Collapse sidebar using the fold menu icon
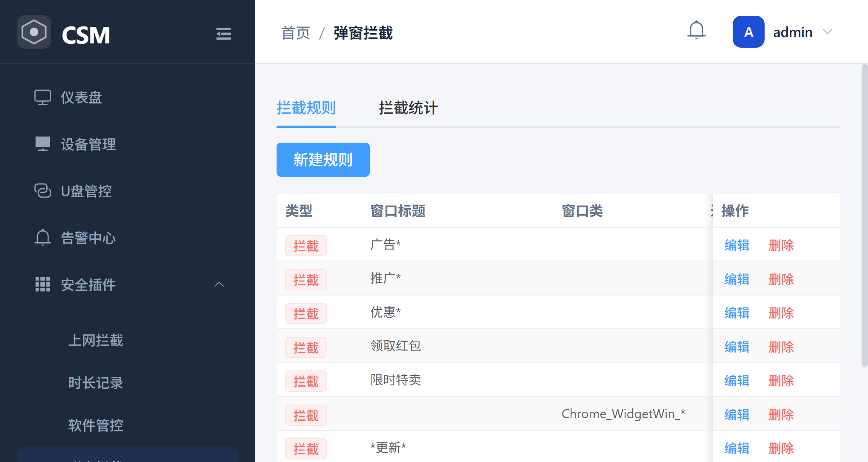The height and width of the screenshot is (462, 868). click(223, 34)
